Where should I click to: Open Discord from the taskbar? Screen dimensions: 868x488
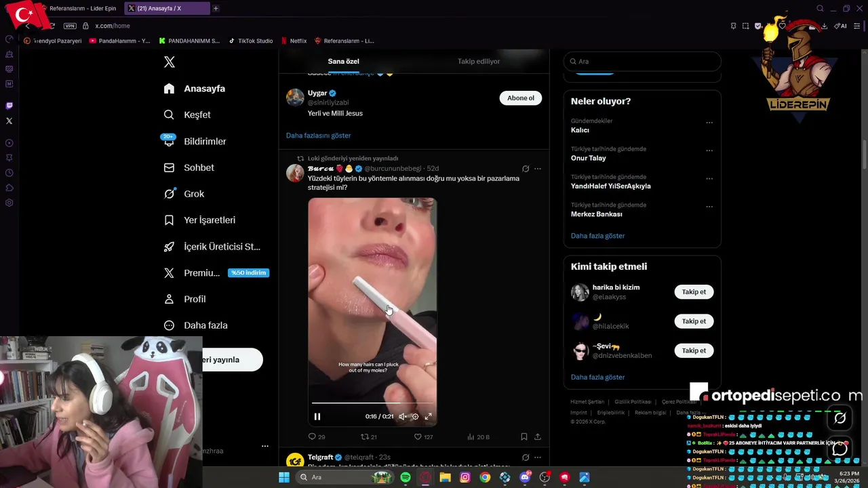(525, 477)
